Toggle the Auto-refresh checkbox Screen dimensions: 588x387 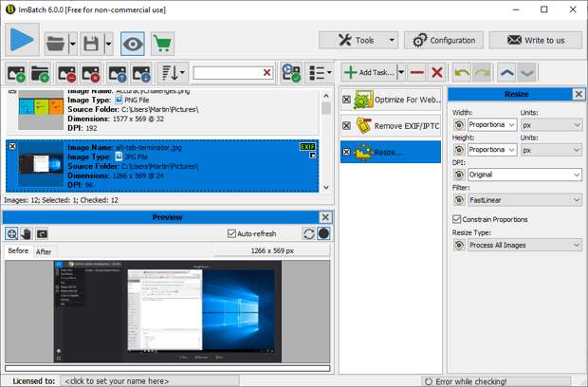click(x=231, y=233)
